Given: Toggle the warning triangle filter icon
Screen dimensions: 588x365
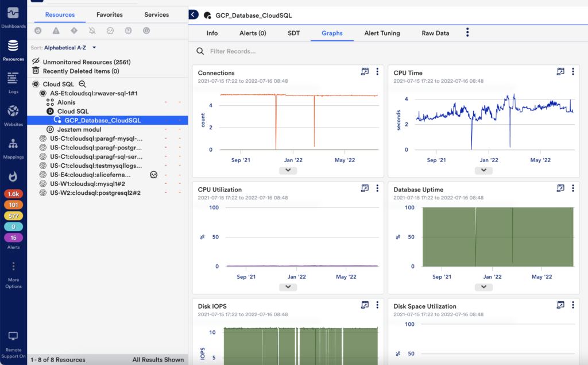Looking at the screenshot, I should click(56, 31).
